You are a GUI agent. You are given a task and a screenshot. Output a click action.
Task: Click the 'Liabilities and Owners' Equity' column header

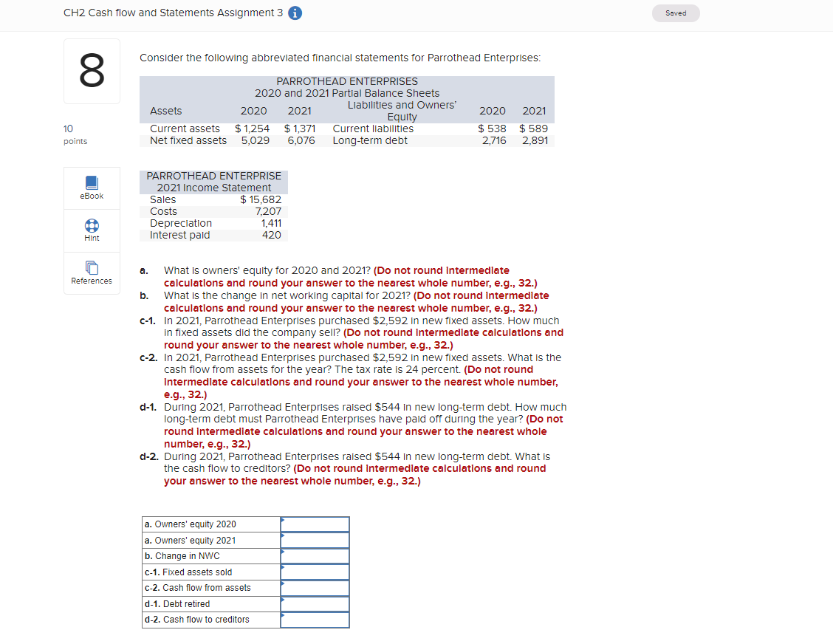402,111
